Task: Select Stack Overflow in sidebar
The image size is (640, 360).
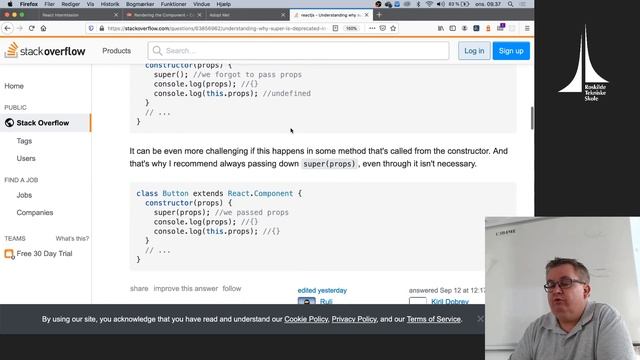Action: [x=45, y=123]
